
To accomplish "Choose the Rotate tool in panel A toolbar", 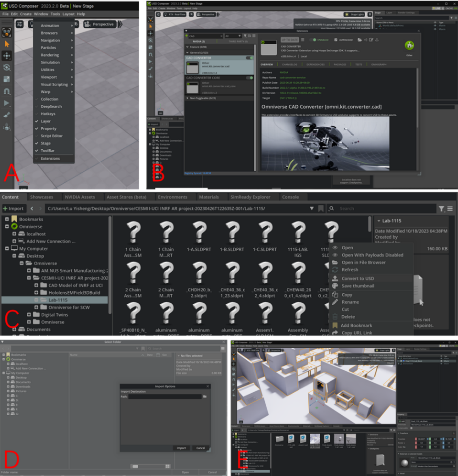I will 7,67.
